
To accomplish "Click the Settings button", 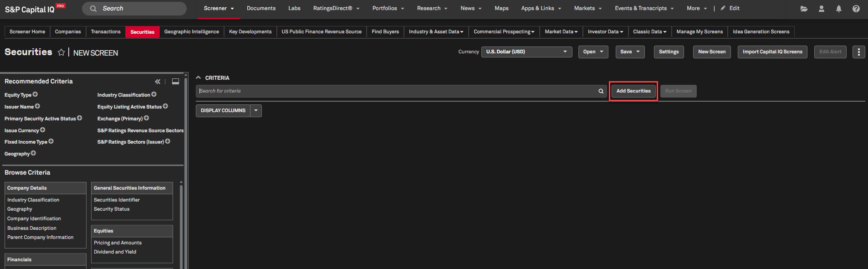I will [669, 52].
